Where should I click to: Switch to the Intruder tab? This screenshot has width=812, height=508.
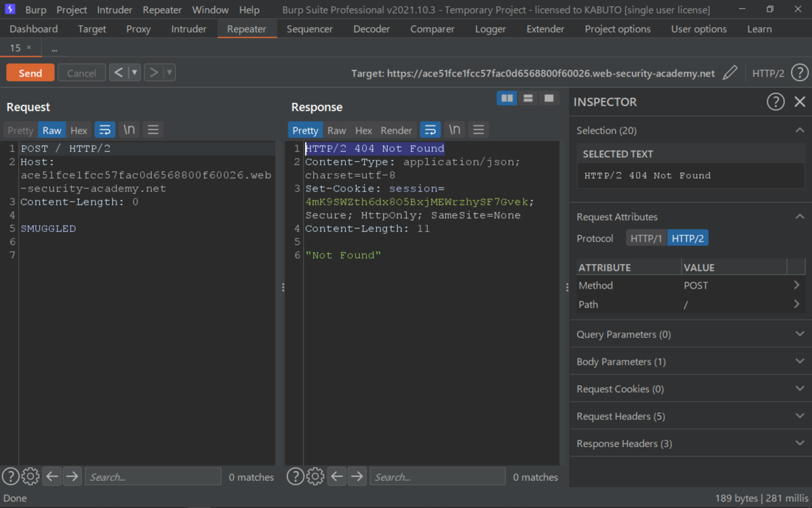pyautogui.click(x=189, y=29)
